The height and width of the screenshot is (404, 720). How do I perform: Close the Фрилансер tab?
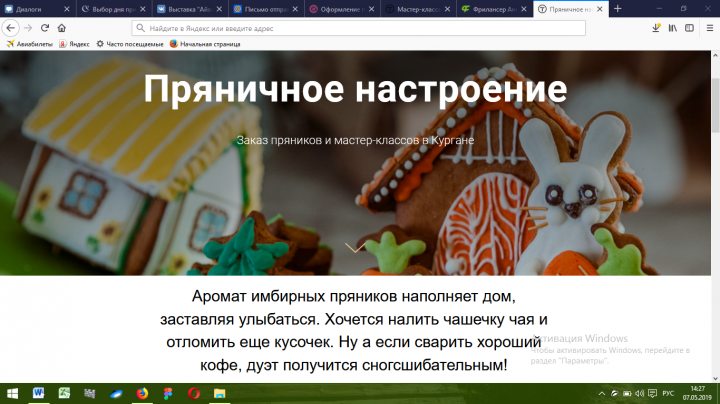[x=524, y=9]
